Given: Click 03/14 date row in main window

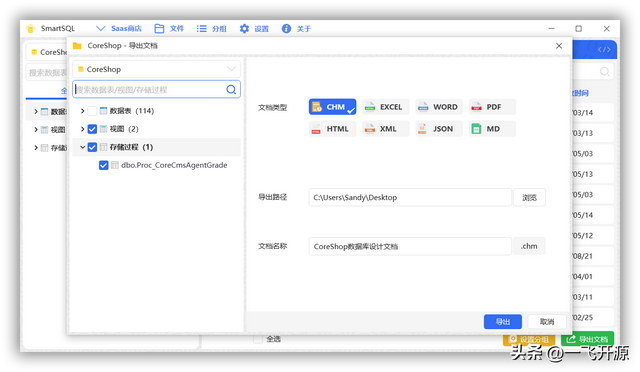Looking at the screenshot, I should (592, 113).
